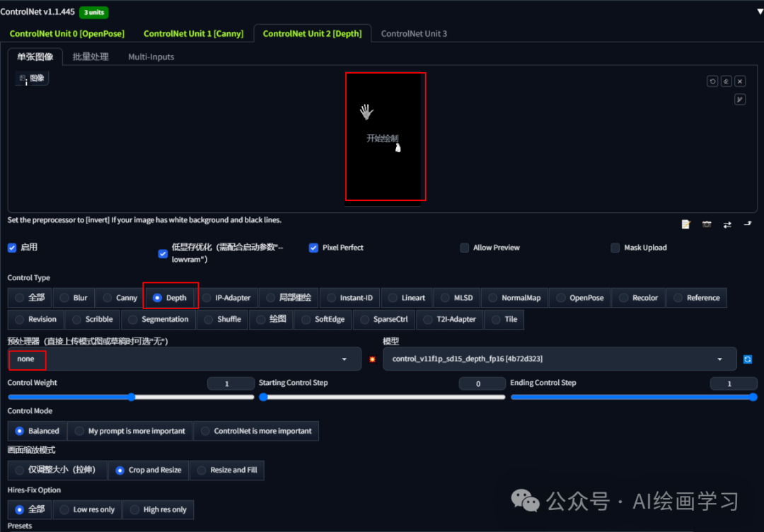The height and width of the screenshot is (532, 764).
Task: Enable the Mask Upload checkbox
Action: (x=615, y=248)
